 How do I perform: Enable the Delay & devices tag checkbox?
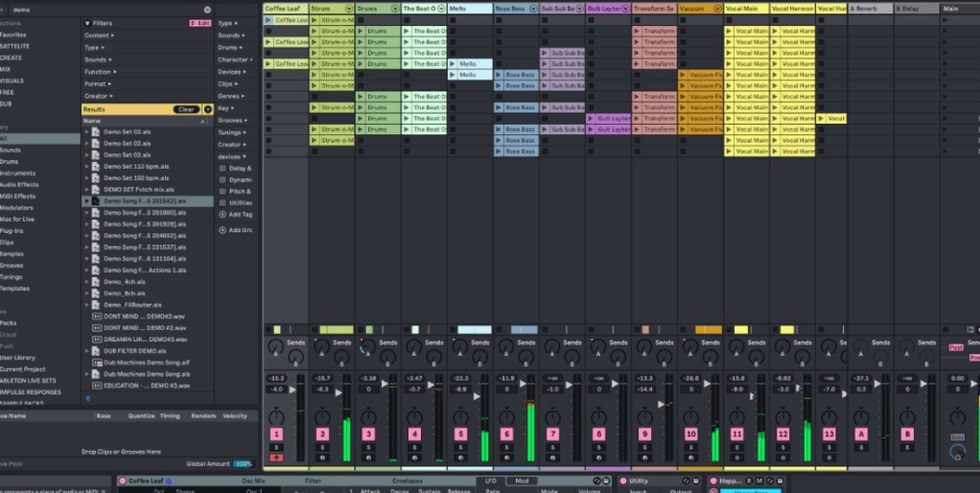click(223, 168)
